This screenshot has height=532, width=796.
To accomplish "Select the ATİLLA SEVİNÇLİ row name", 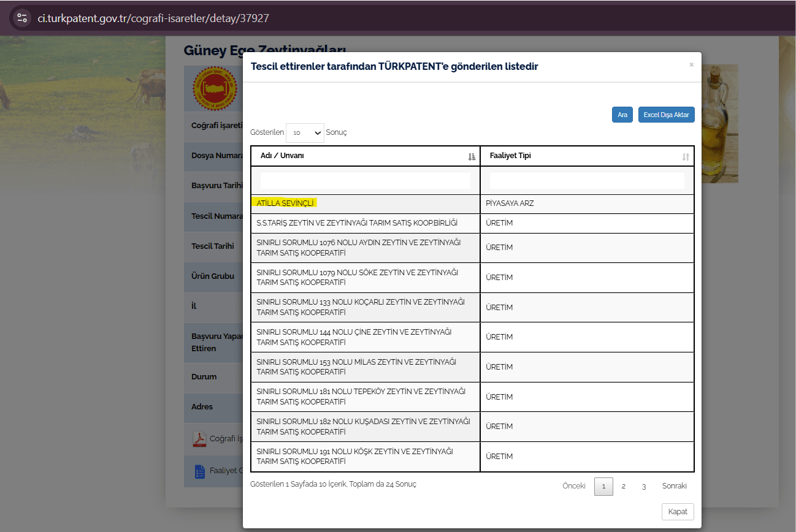I will (285, 203).
